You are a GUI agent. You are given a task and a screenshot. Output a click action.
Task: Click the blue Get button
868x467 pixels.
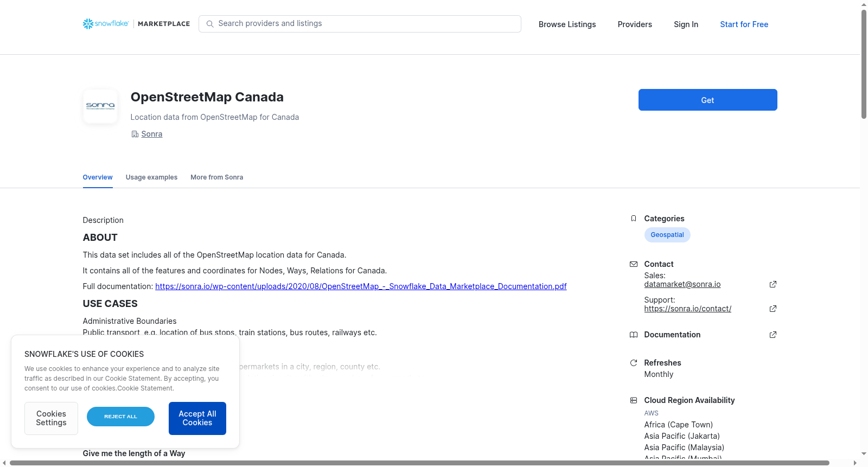pos(707,100)
